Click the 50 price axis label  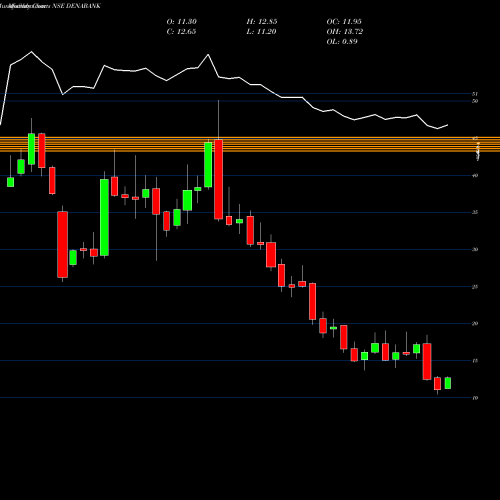(475, 101)
